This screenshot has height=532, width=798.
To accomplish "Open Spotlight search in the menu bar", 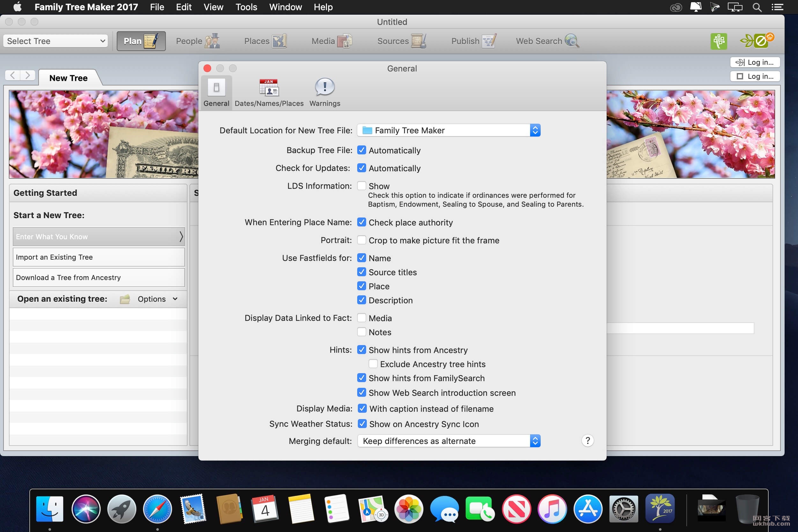I will [x=757, y=7].
